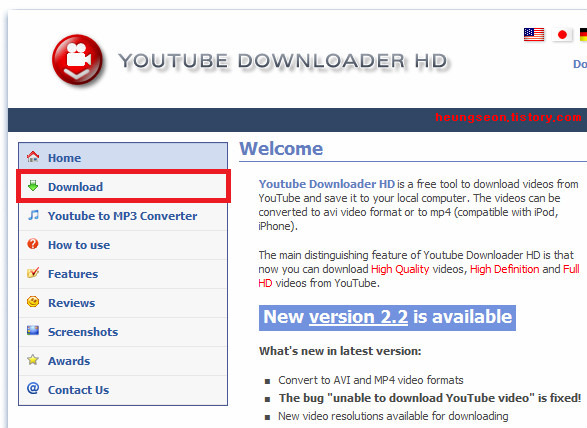
Task: Click 'New video resolutions available for downloading' item
Action: 393,416
